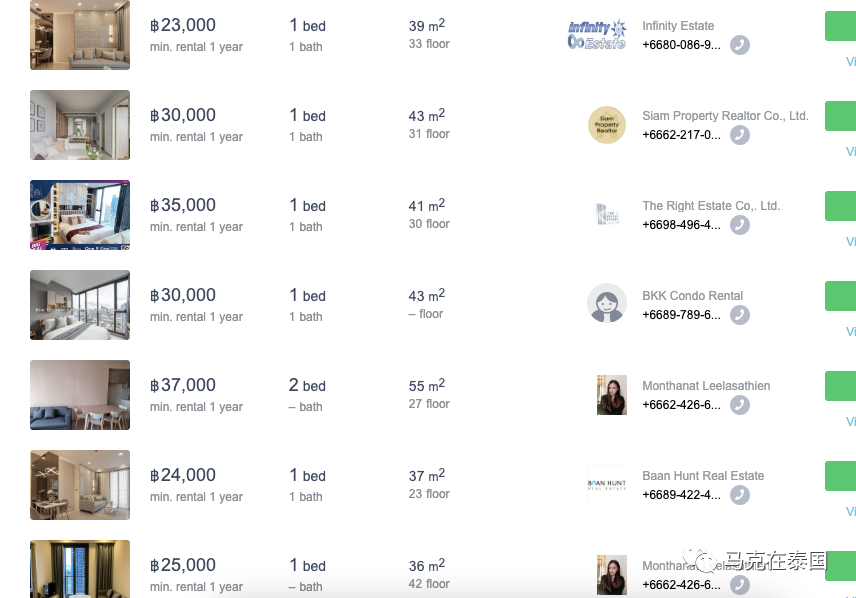This screenshot has width=856, height=598.
Task: Click phone icon for The Right Estate
Action: click(740, 225)
